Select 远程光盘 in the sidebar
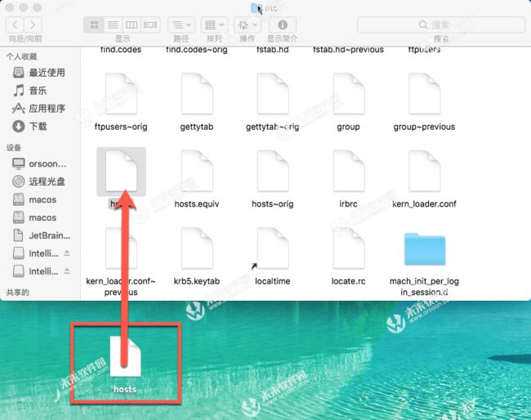This screenshot has width=531, height=420. [x=39, y=181]
